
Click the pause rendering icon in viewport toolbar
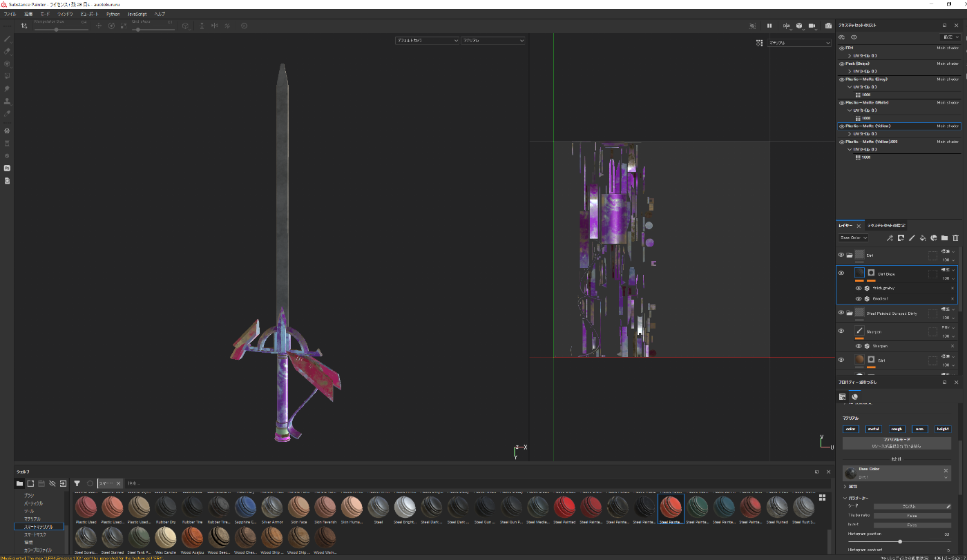pos(769,26)
